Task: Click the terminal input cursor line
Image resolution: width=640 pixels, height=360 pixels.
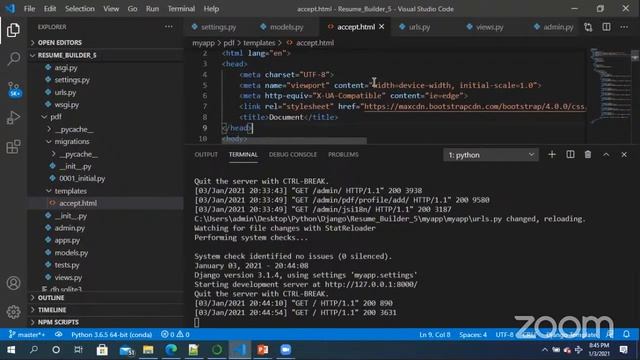Action: point(197,322)
